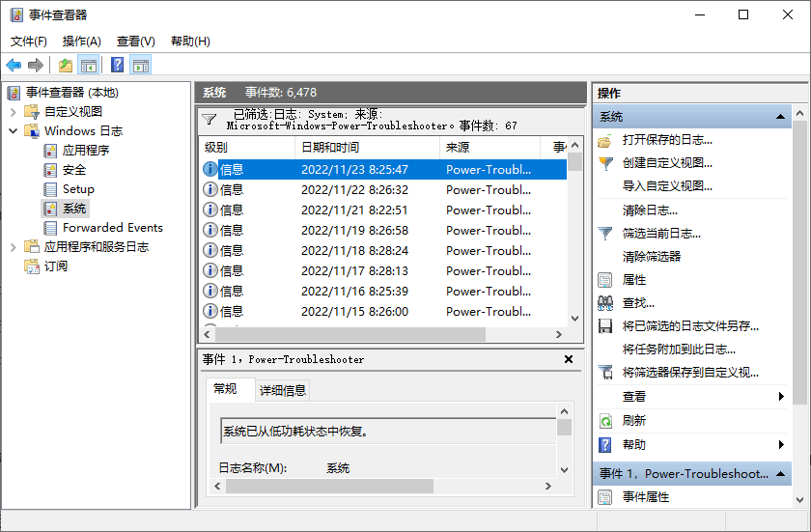Image resolution: width=811 pixels, height=532 pixels.
Task: Click the 查找 binoculars icon
Action: 605,303
